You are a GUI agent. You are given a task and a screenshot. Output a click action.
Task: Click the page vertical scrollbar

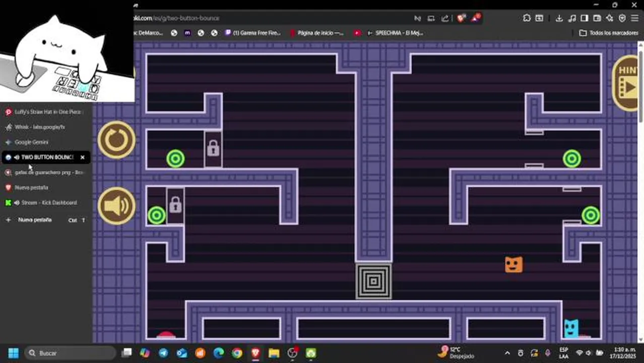tap(641, 86)
